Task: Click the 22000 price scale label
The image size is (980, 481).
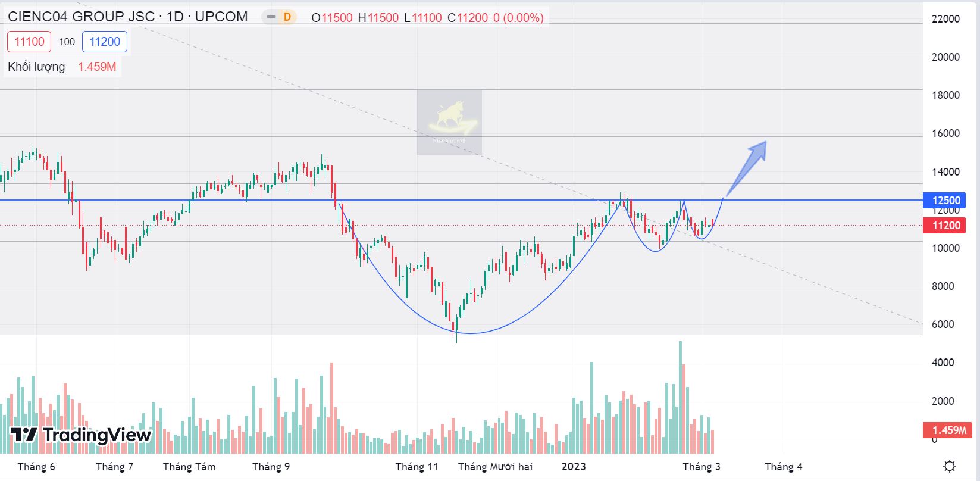Action: point(945,19)
